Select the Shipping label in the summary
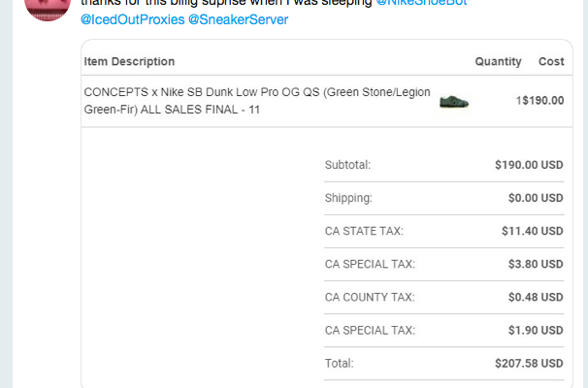 coord(348,198)
